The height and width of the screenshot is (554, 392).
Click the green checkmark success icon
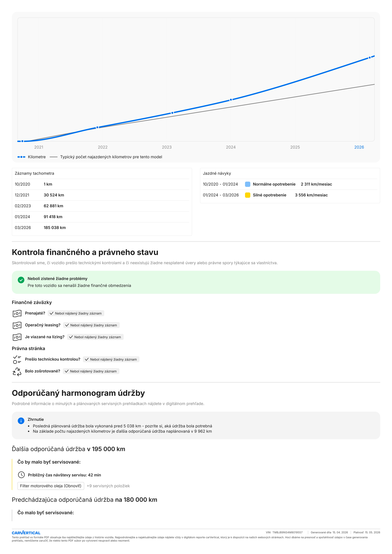21,280
